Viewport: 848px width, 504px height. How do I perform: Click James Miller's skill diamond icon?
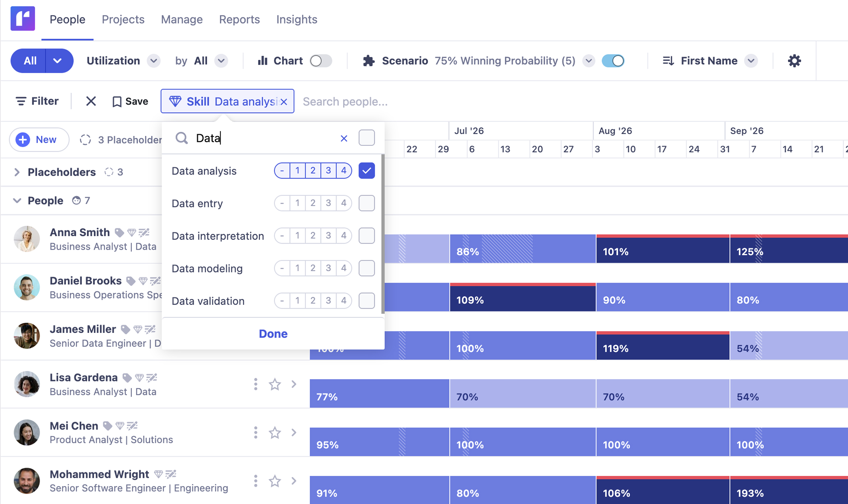(x=138, y=330)
